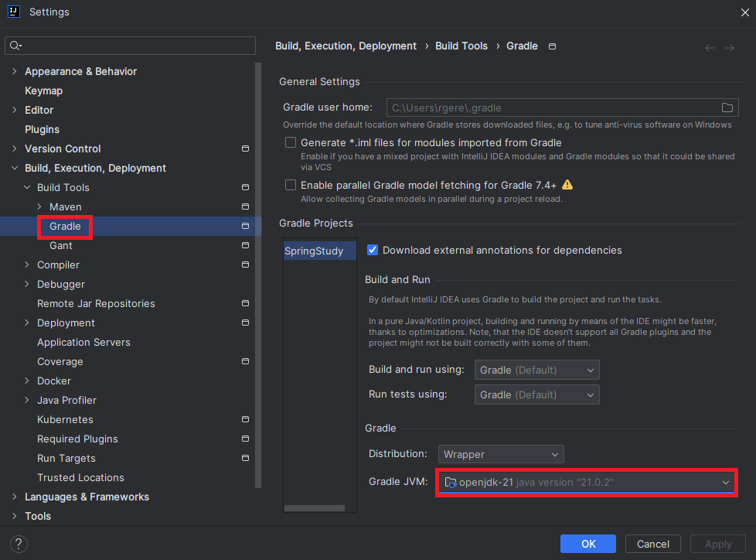
Task: Select Remote Jar Repositories settings
Action: (x=96, y=303)
